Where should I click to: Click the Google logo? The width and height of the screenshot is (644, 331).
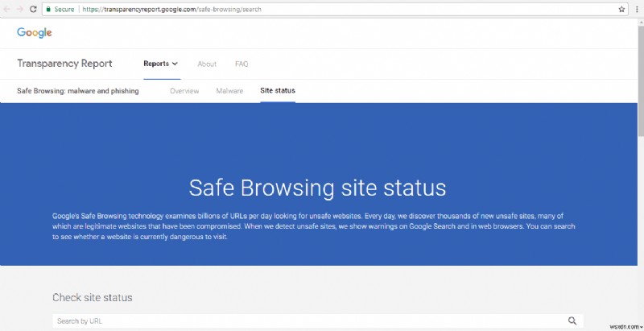[x=35, y=33]
